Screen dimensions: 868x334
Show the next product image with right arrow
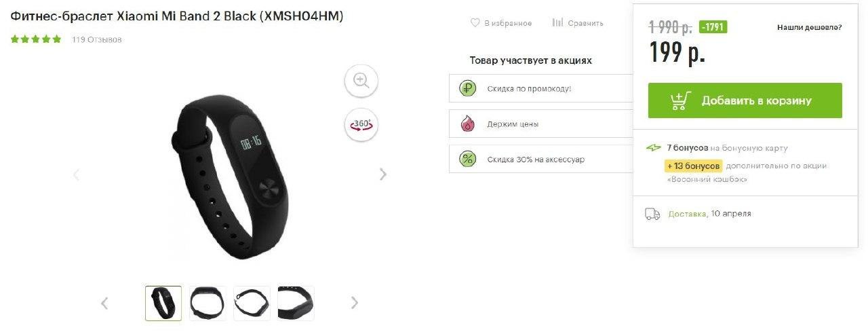[x=383, y=174]
